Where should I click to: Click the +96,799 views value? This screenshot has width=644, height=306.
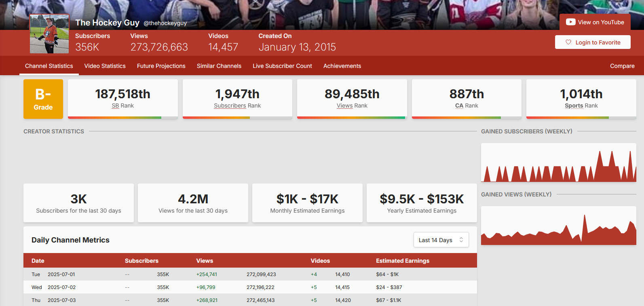pos(206,287)
